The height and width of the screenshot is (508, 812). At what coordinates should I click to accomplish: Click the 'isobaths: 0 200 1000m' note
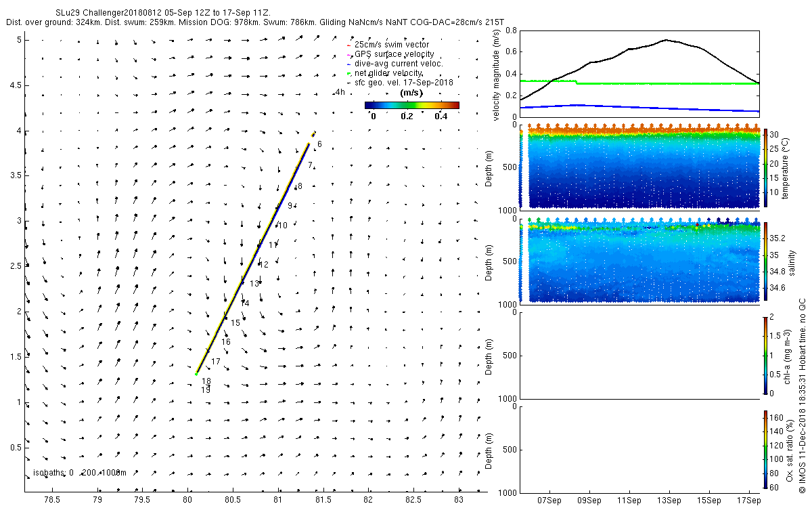pyautogui.click(x=80, y=472)
